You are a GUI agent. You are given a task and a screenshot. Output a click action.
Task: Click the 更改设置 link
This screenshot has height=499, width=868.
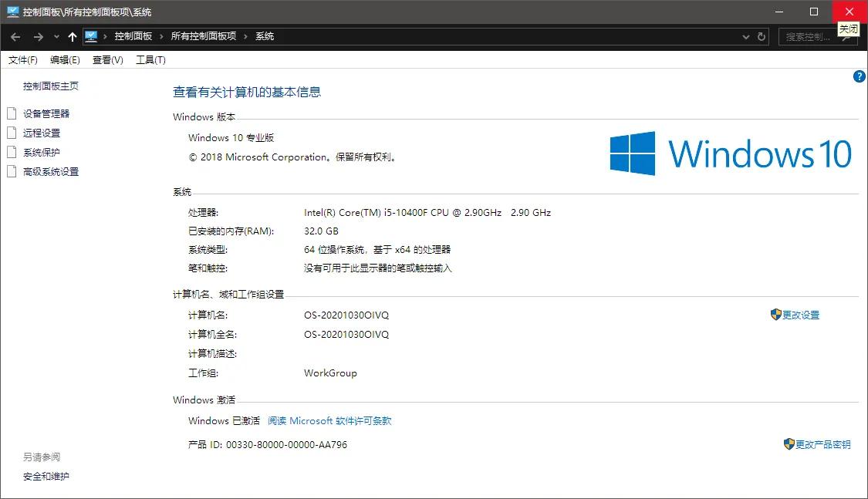click(x=801, y=315)
